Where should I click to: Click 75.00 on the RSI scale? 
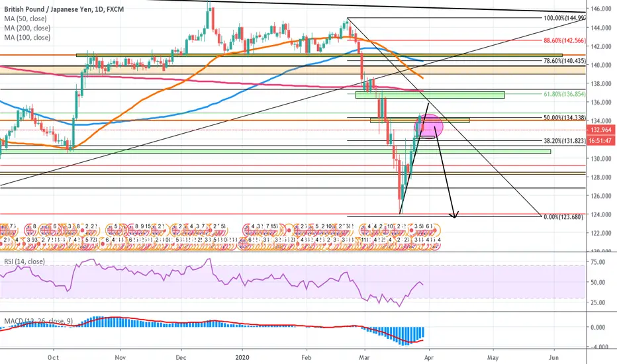(598, 262)
